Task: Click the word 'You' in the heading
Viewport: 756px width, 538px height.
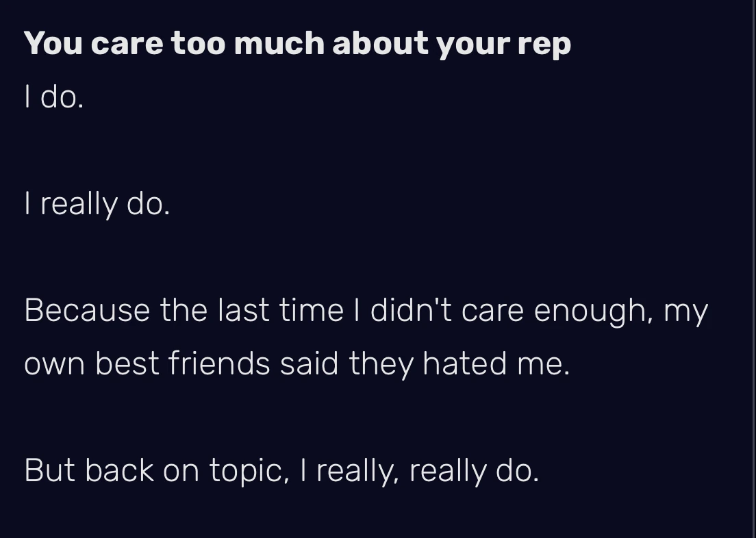Action: (x=53, y=44)
